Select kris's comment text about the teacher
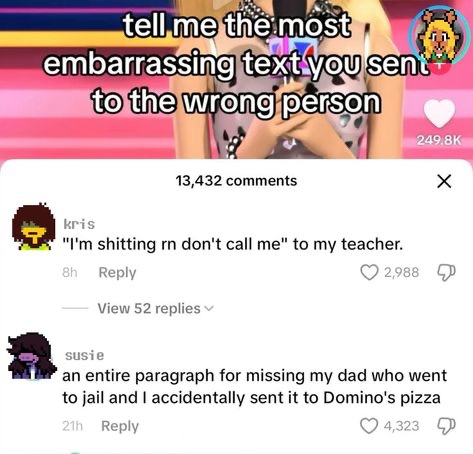This screenshot has width=473, height=454. tap(233, 244)
